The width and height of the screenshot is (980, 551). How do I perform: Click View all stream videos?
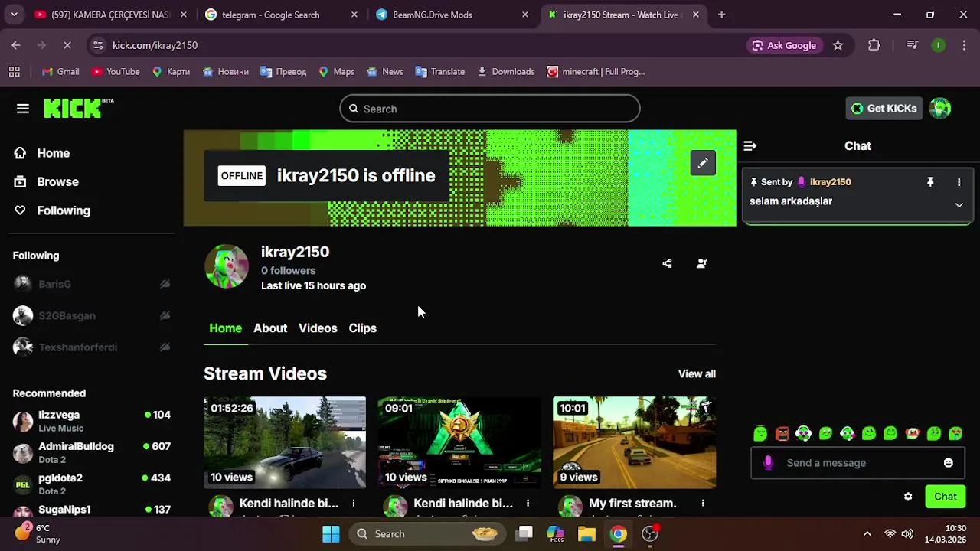coord(697,374)
